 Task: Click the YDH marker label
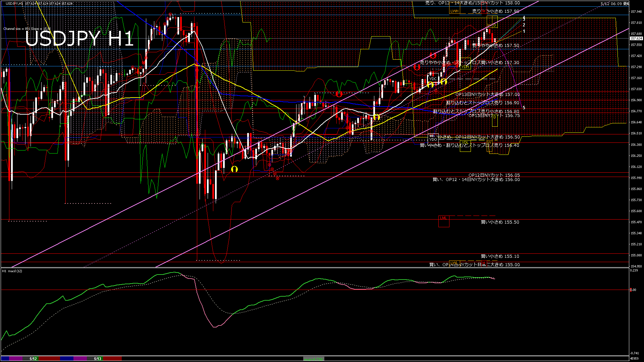(x=465, y=67)
